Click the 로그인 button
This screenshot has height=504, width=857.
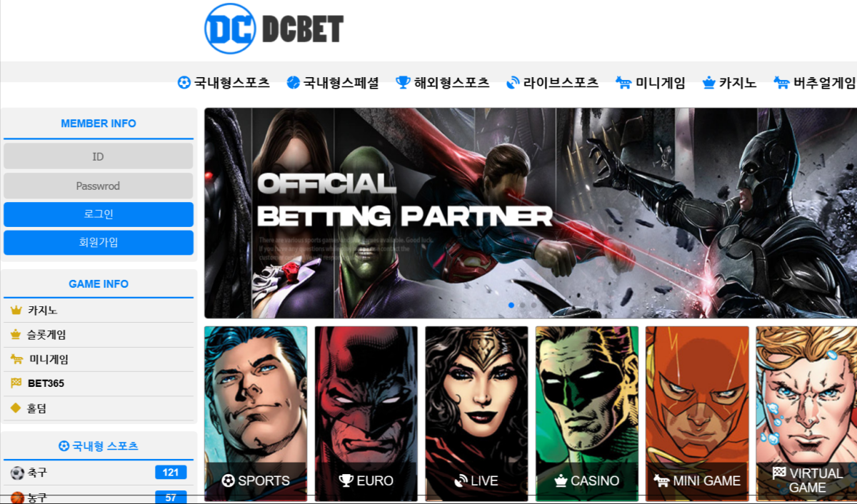99,214
